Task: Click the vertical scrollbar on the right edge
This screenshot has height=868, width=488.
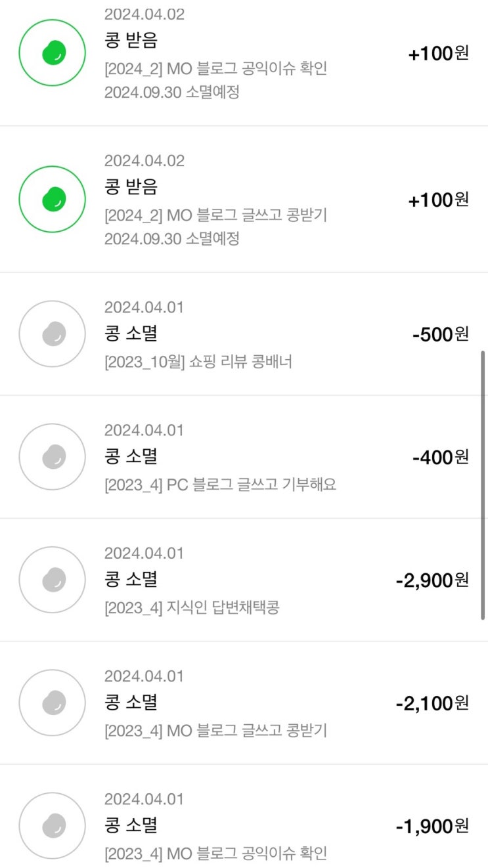Action: click(483, 485)
